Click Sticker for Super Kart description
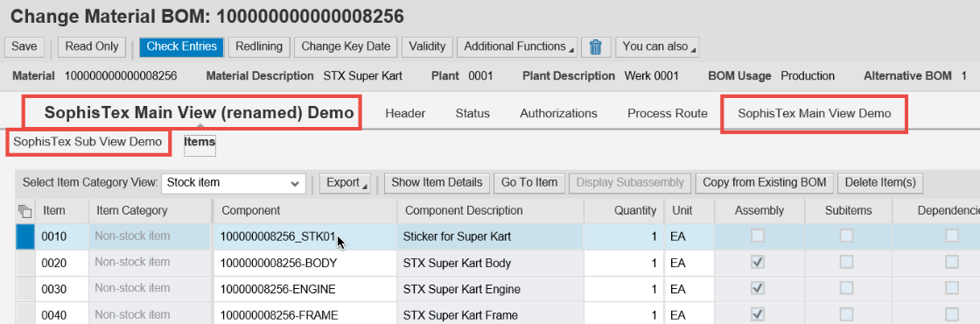 coord(457,236)
